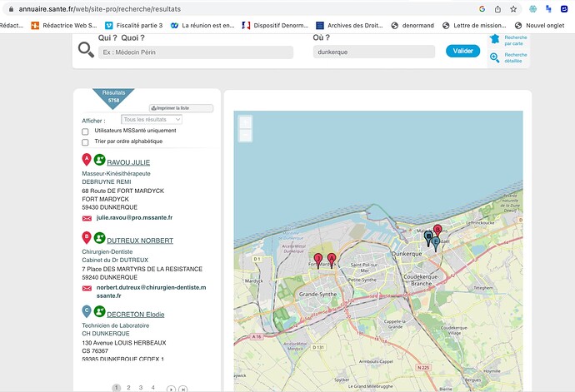Click Chirurgien-Dentiste profession text
Screen dimensions: 575x392
pyautogui.click(x=107, y=251)
